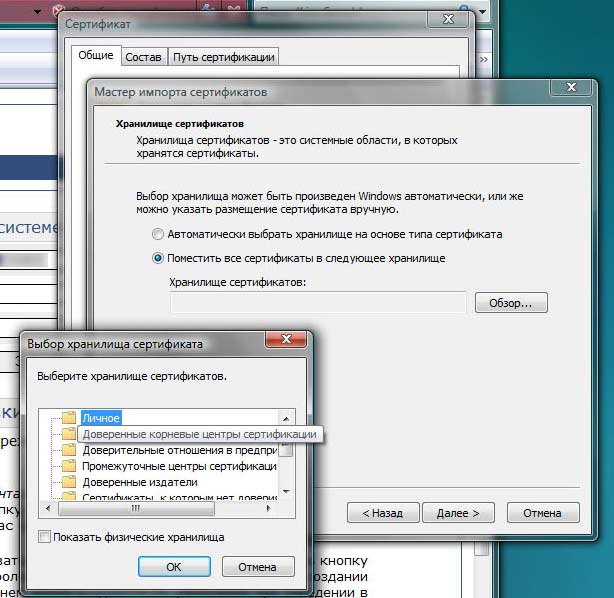Image resolution: width=614 pixels, height=598 pixels.
Task: Click folder icon of Доверенные корневые центры
Action: pyautogui.click(x=69, y=434)
